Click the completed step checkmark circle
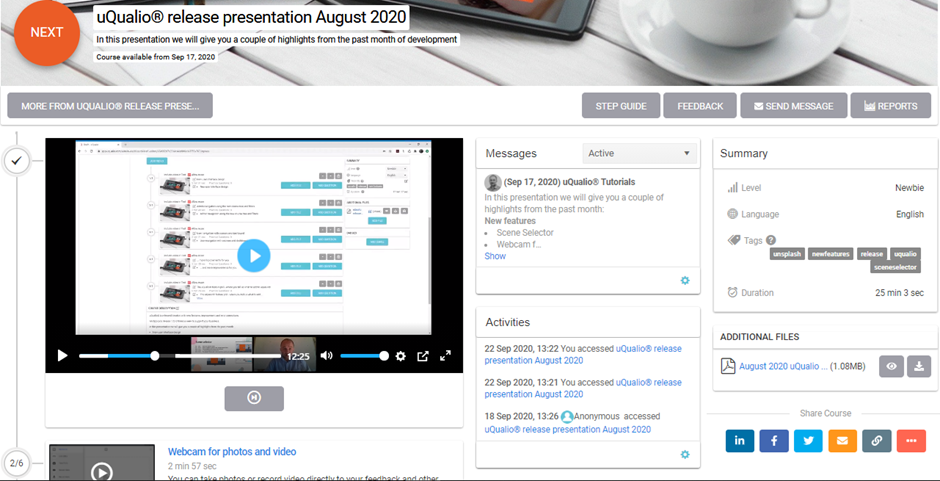This screenshot has width=940, height=481. coord(17,161)
